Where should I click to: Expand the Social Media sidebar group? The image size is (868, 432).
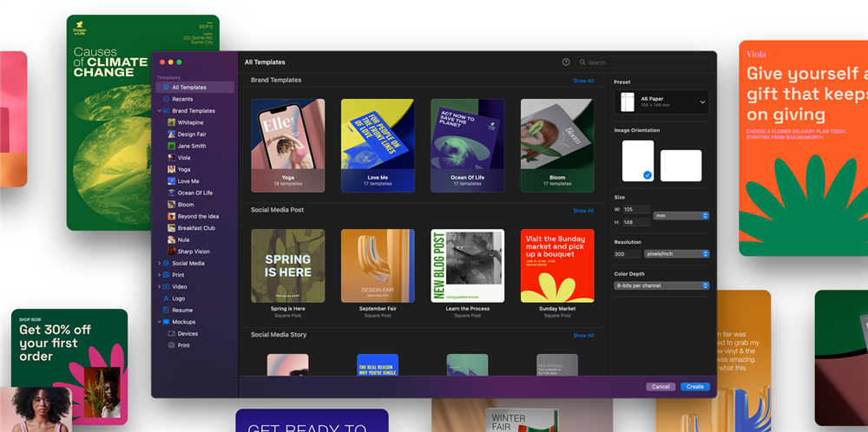pos(160,264)
